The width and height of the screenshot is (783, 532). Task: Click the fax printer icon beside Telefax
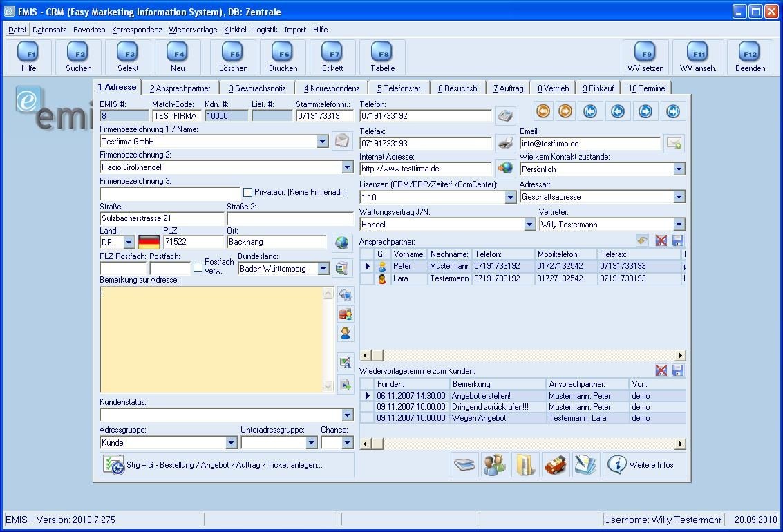(505, 143)
